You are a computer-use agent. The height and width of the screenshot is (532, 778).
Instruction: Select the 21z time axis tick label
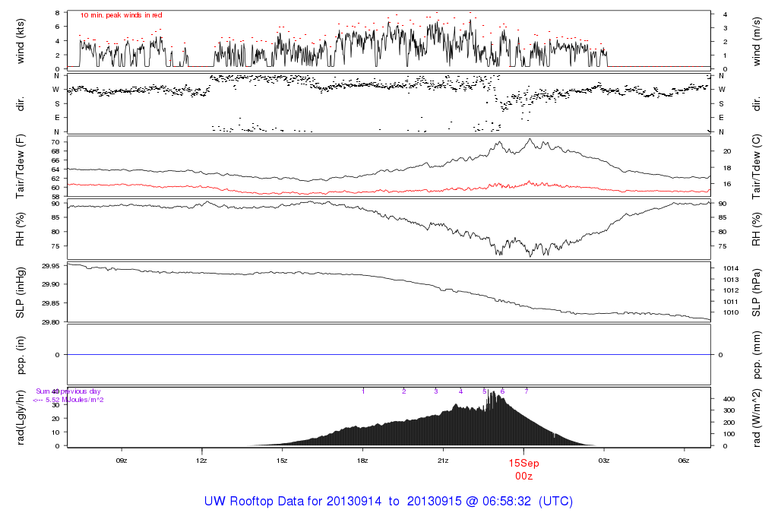443,461
